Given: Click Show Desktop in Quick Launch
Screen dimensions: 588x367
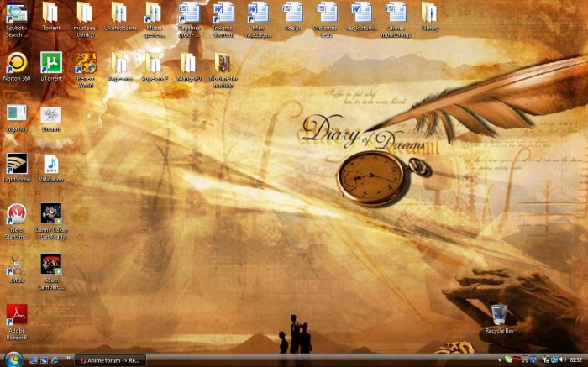Looking at the screenshot, I should click(x=34, y=360).
